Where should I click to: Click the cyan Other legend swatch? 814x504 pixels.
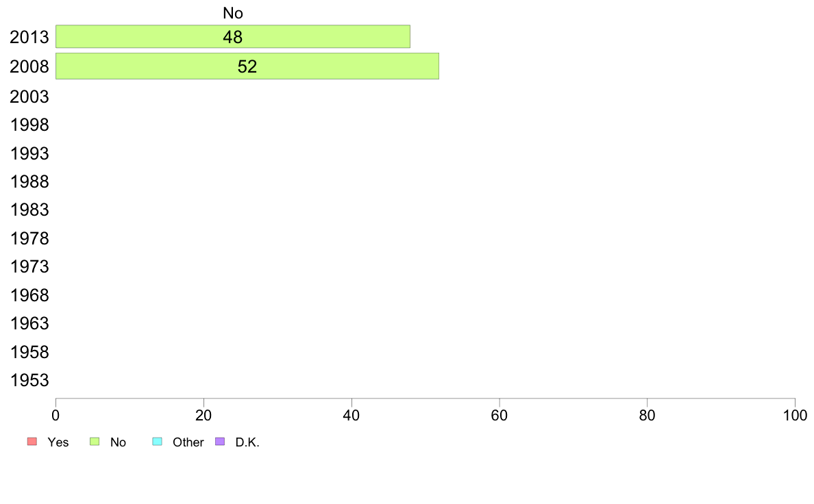coord(158,441)
